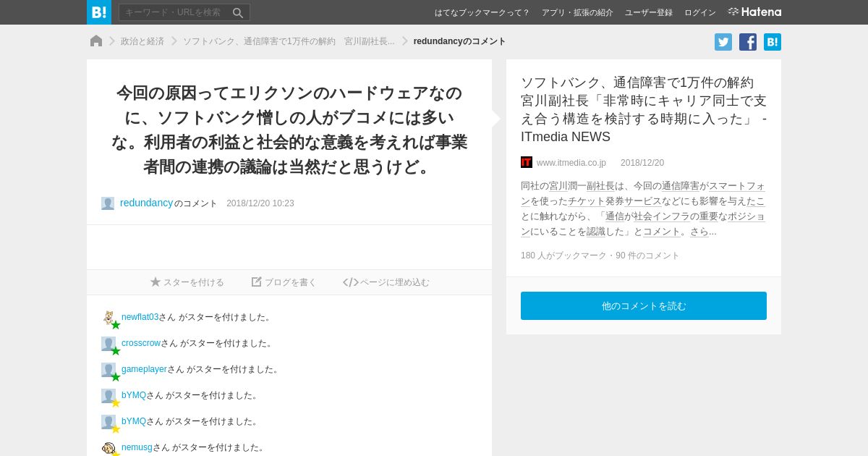Open ユーザー登録 link
The height and width of the screenshot is (456, 868).
[649, 12]
